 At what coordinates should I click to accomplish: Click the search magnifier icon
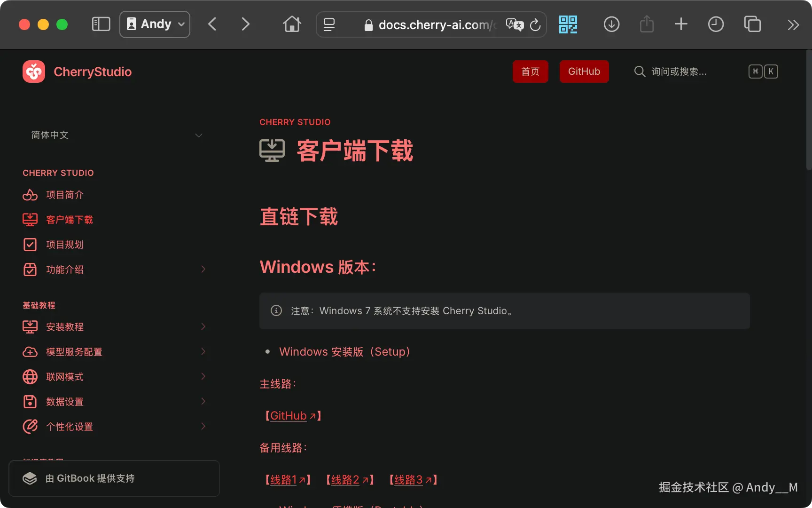click(640, 71)
